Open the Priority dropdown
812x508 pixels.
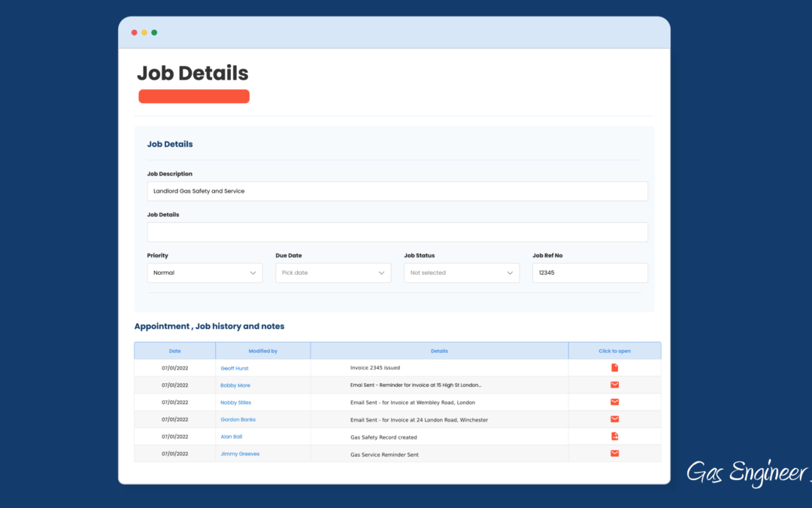(205, 272)
